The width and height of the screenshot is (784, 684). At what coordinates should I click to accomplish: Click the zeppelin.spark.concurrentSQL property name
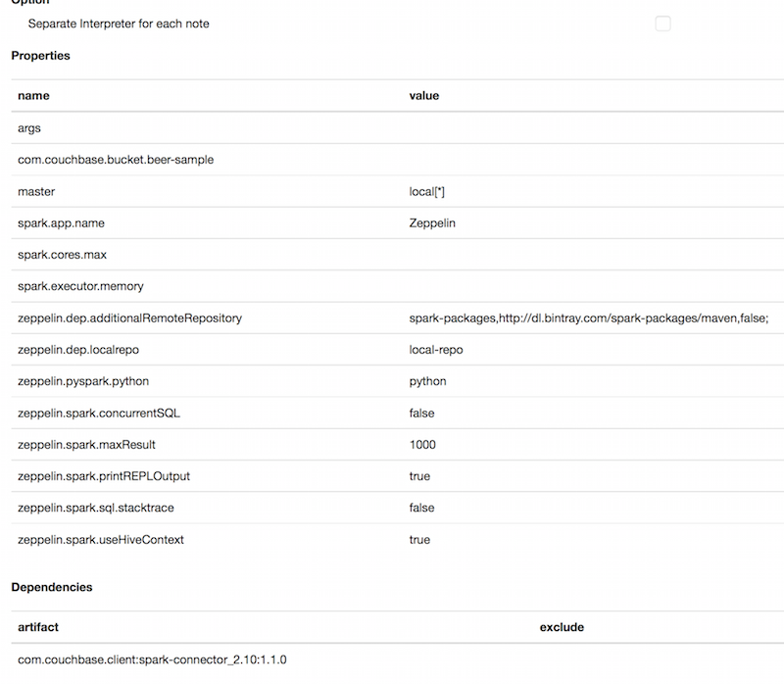tap(99, 413)
